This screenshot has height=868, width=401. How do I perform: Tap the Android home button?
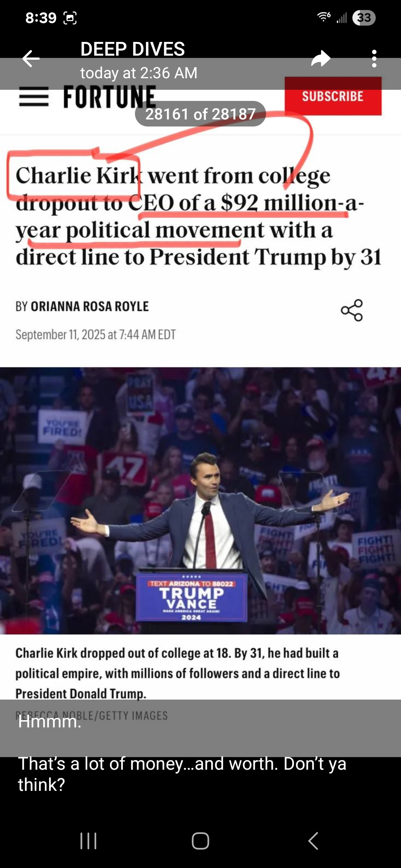(200, 841)
